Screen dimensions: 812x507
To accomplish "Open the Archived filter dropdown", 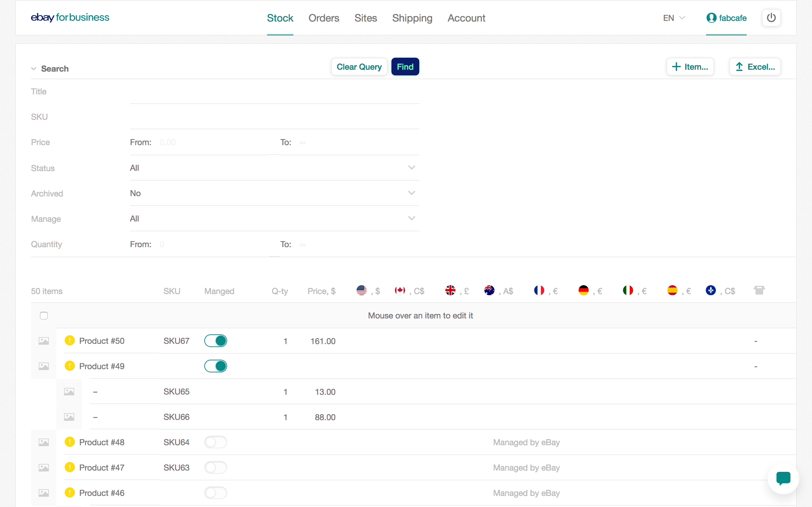I will coord(274,194).
